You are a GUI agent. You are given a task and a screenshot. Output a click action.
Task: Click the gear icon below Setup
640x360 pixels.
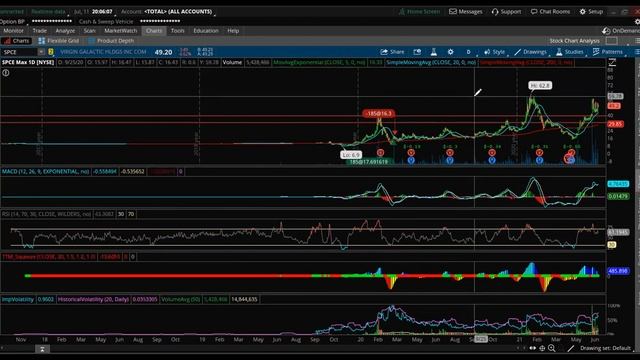637,21
